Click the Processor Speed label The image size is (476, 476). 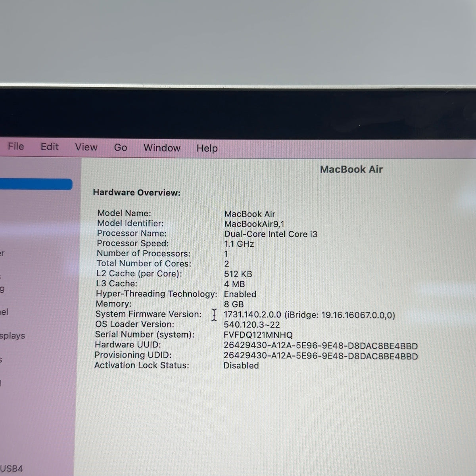(x=132, y=243)
